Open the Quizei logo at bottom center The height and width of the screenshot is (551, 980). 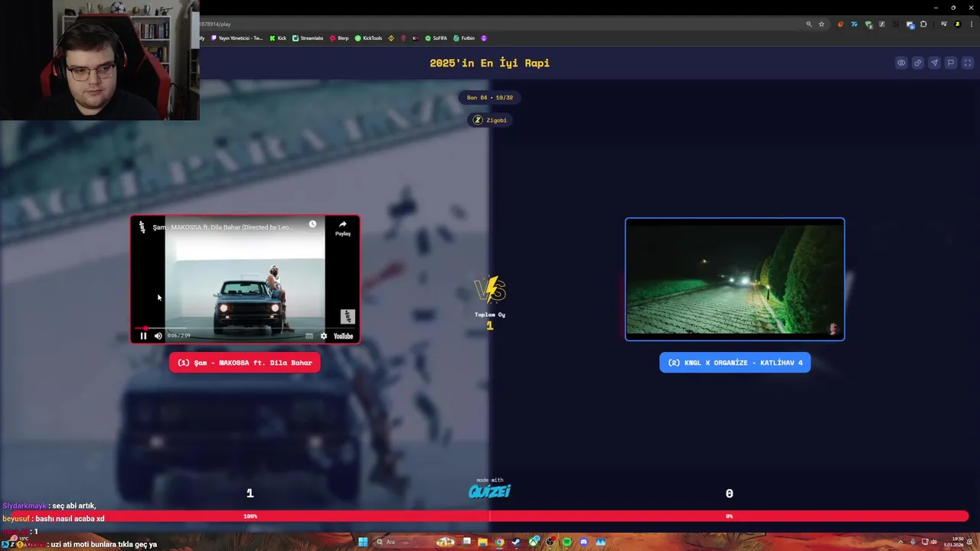point(490,491)
